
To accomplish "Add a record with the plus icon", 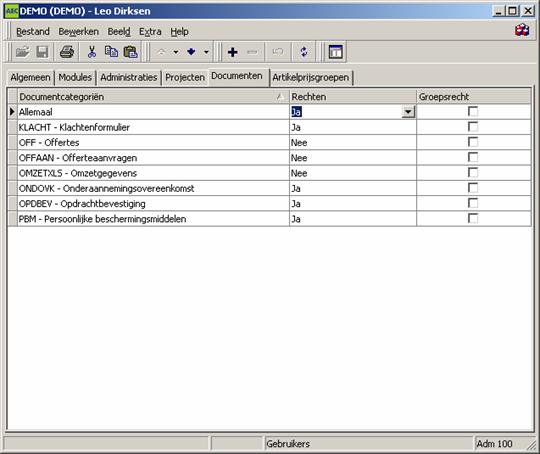I will [x=233, y=52].
